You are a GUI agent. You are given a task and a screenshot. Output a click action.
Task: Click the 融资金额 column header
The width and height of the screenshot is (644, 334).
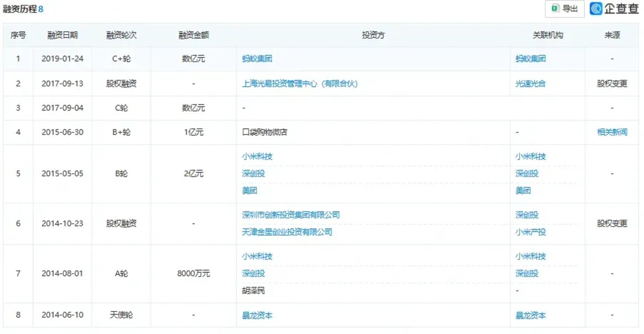pos(193,35)
